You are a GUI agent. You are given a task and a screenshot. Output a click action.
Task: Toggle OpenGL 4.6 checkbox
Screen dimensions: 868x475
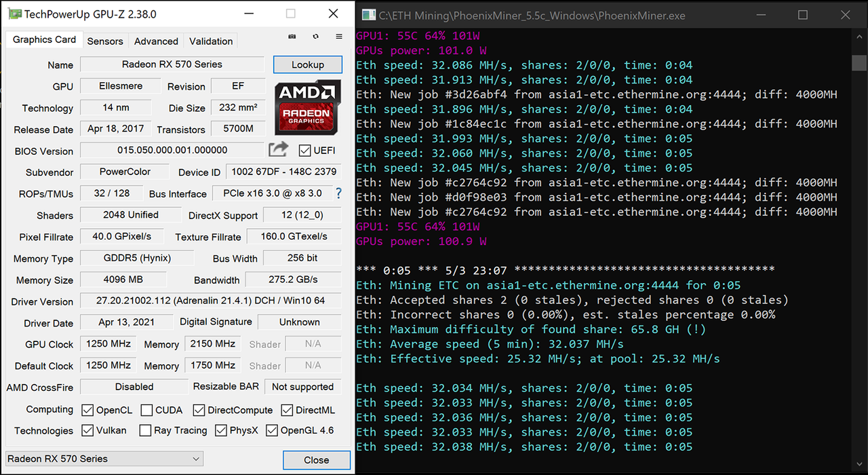click(272, 430)
